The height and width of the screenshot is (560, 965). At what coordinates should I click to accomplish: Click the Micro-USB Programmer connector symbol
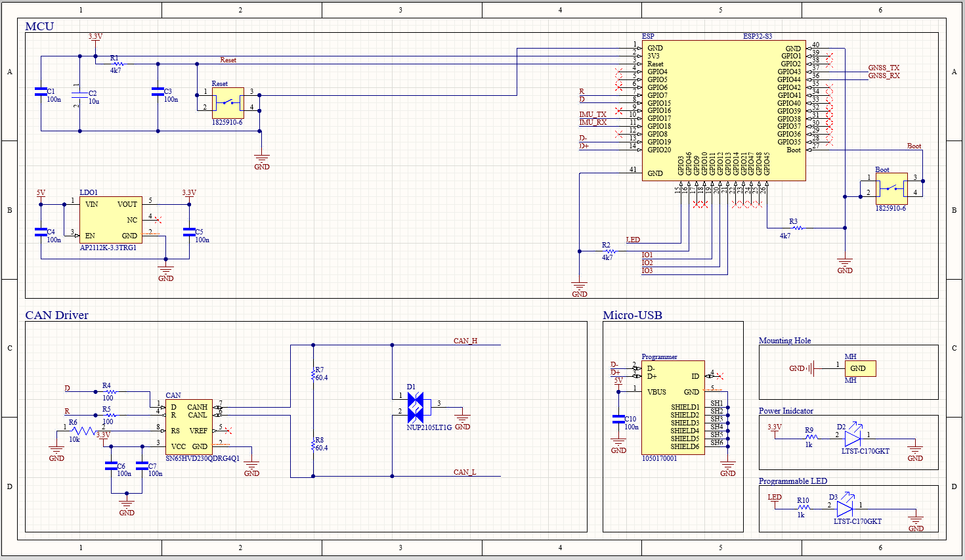(673, 407)
